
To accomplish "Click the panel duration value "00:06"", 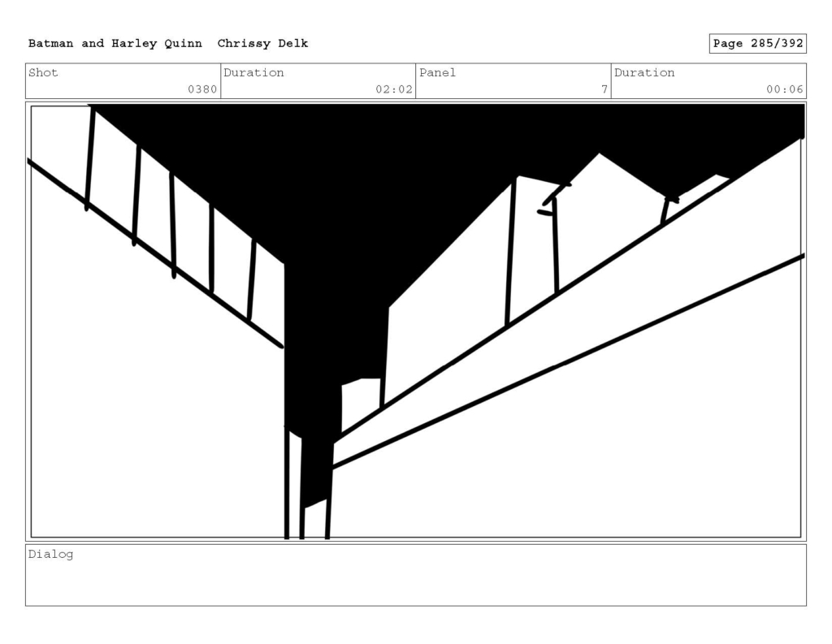I will (x=785, y=89).
